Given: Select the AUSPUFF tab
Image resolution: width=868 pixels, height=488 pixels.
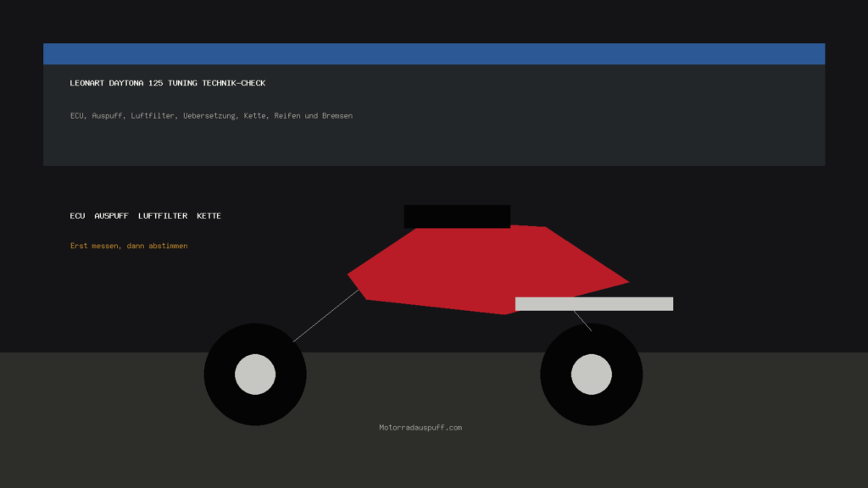Looking at the screenshot, I should pos(111,216).
